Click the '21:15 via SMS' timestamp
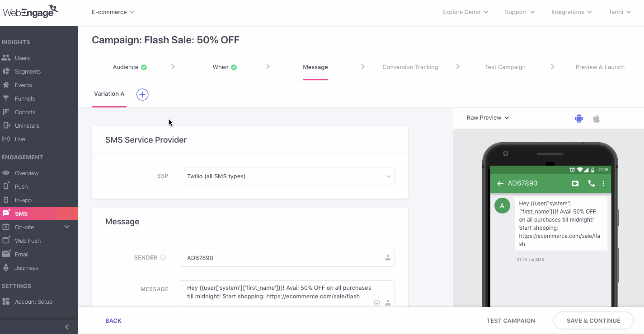The height and width of the screenshot is (334, 644). tap(531, 260)
